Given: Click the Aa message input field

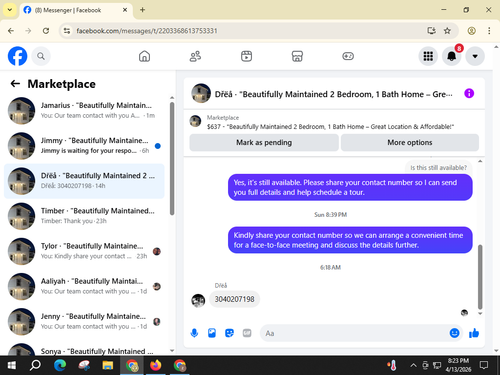Looking at the screenshot, I should [354, 333].
